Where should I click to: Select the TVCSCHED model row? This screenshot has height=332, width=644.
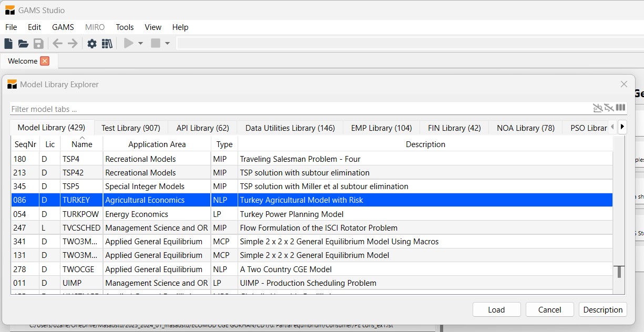(x=312, y=227)
